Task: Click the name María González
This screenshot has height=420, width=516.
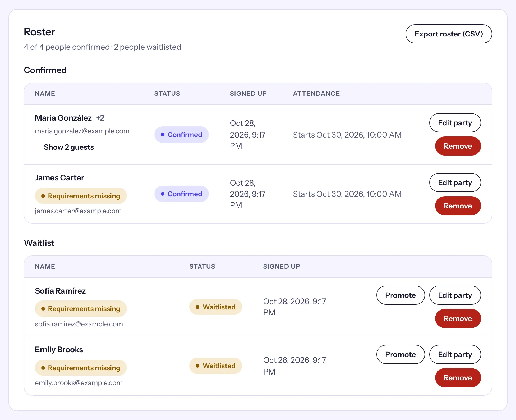Action: pos(63,118)
